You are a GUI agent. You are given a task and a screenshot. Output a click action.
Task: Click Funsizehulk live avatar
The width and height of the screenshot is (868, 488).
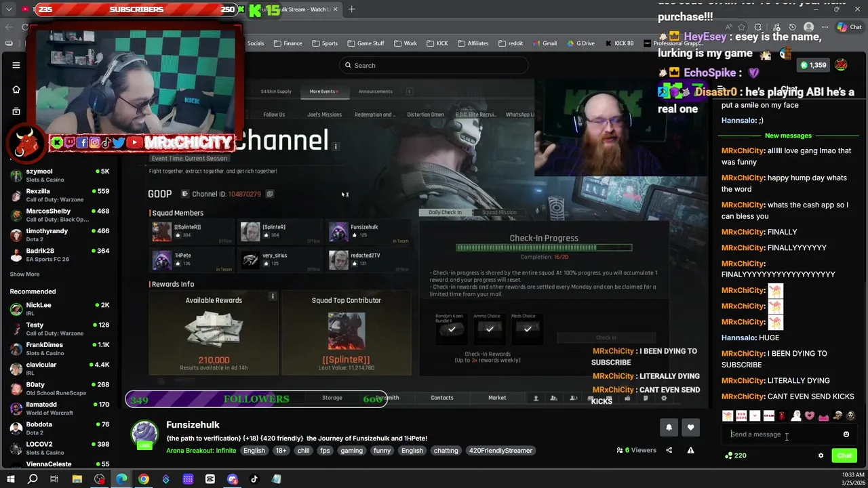[x=144, y=435]
